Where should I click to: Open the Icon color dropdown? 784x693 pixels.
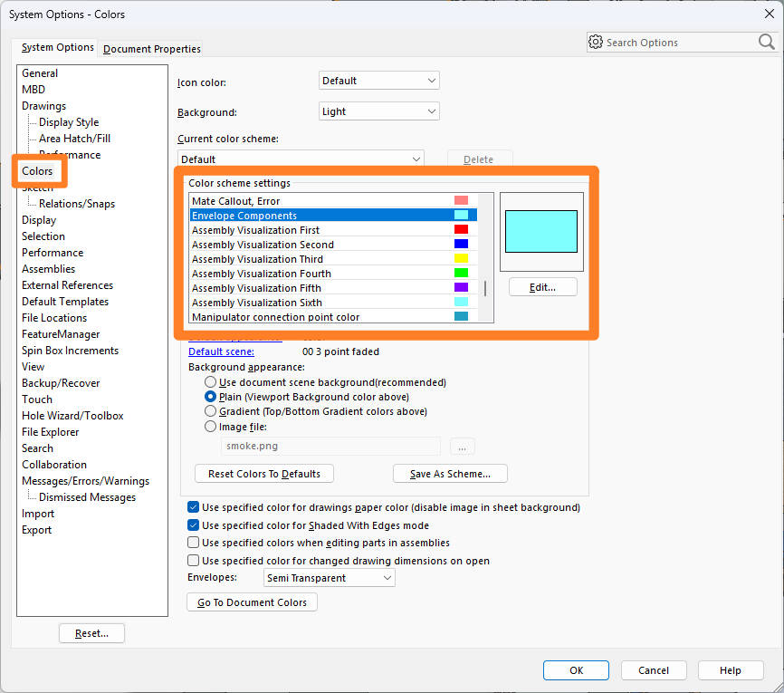[378, 80]
